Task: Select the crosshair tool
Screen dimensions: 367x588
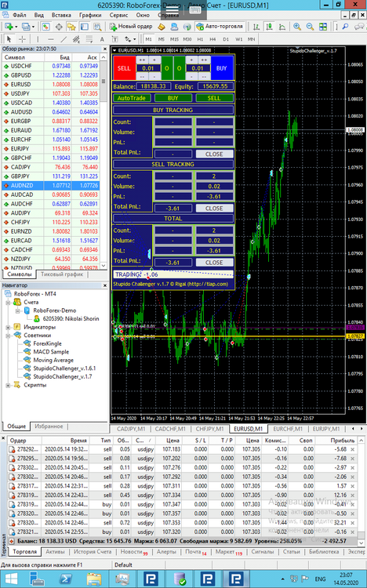Action: point(22,39)
